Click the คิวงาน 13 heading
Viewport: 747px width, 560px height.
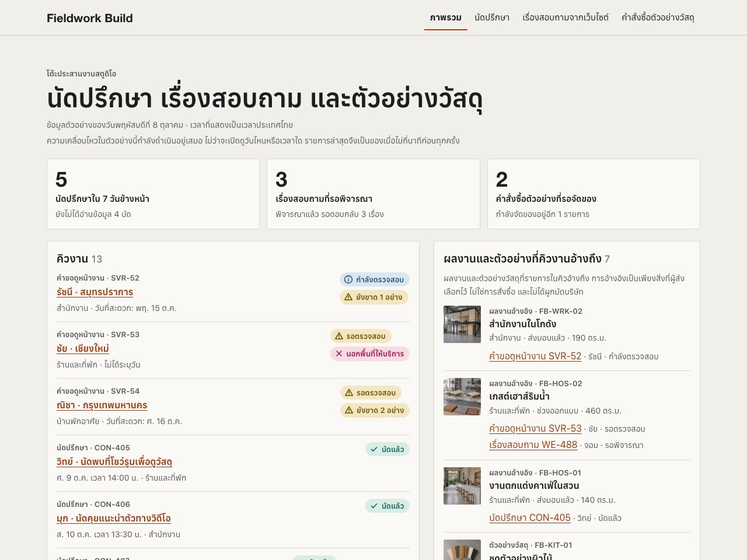click(79, 259)
